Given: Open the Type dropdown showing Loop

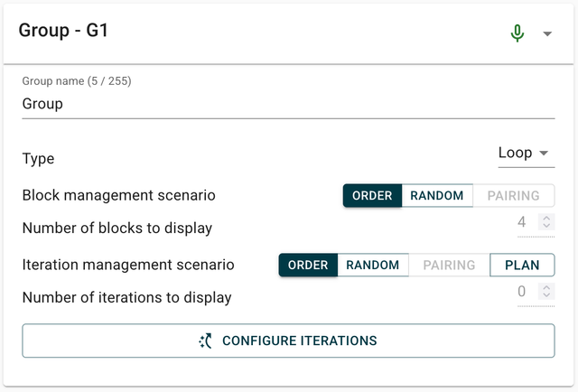Looking at the screenshot, I should pos(524,154).
